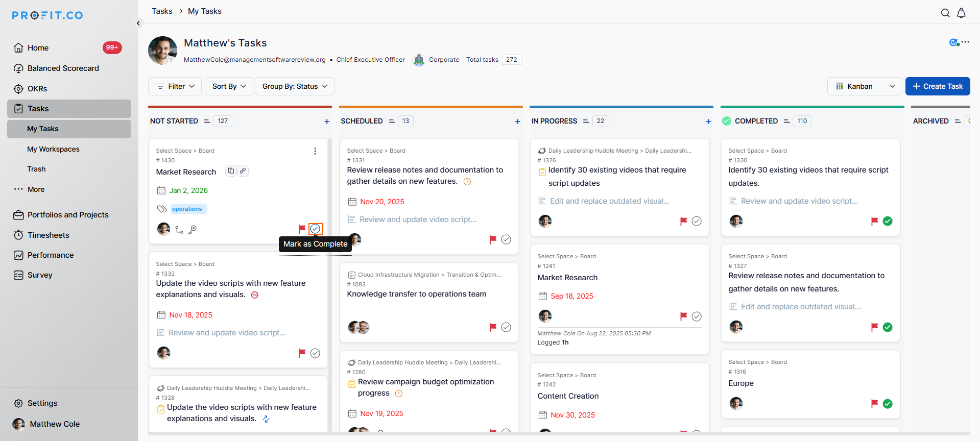The width and height of the screenshot is (980, 441).
Task: Click the priority flag on card #1332
Action: pos(302,353)
